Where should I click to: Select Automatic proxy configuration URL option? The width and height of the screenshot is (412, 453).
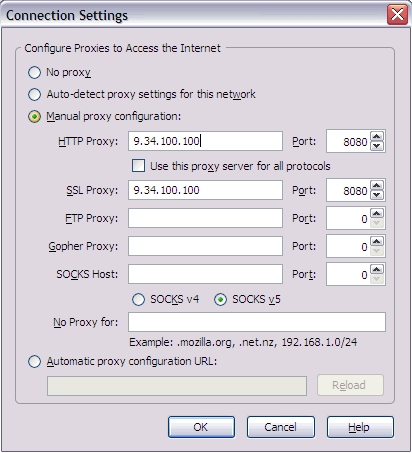(x=35, y=361)
